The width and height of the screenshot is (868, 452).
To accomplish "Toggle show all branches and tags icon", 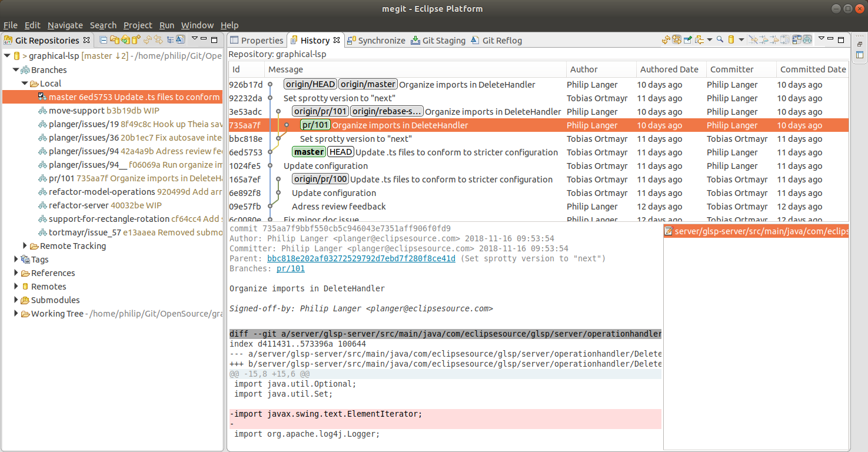I will [807, 40].
